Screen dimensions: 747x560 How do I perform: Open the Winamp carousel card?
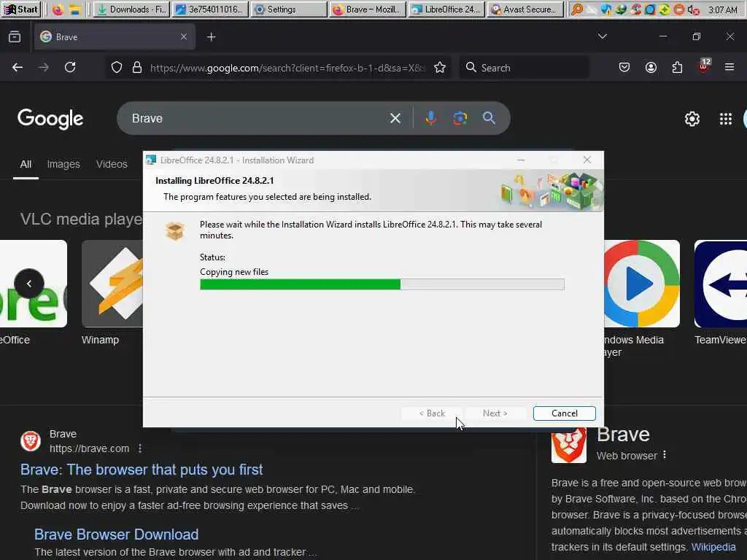pos(112,293)
